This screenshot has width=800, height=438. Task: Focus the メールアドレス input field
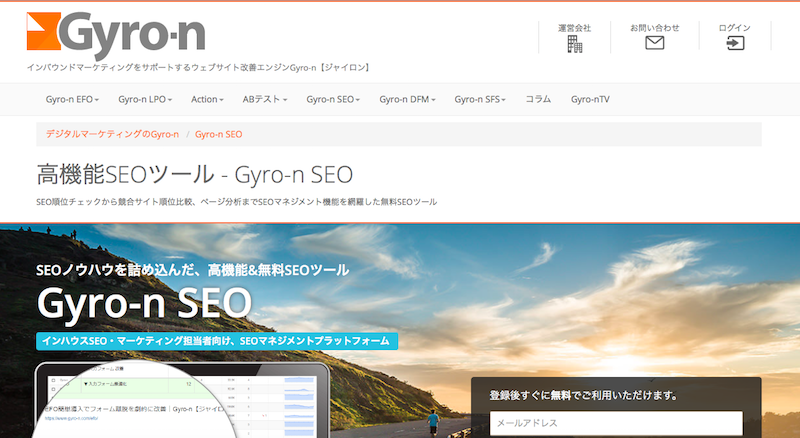(616, 423)
